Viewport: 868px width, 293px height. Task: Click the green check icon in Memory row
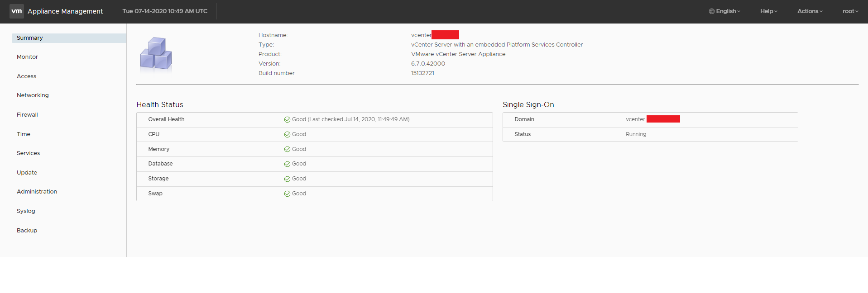click(287, 150)
